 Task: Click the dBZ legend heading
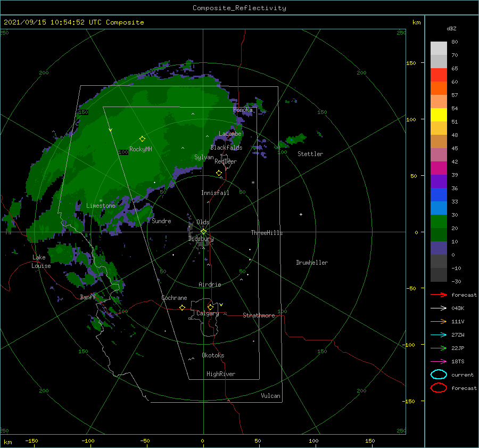coord(451,28)
